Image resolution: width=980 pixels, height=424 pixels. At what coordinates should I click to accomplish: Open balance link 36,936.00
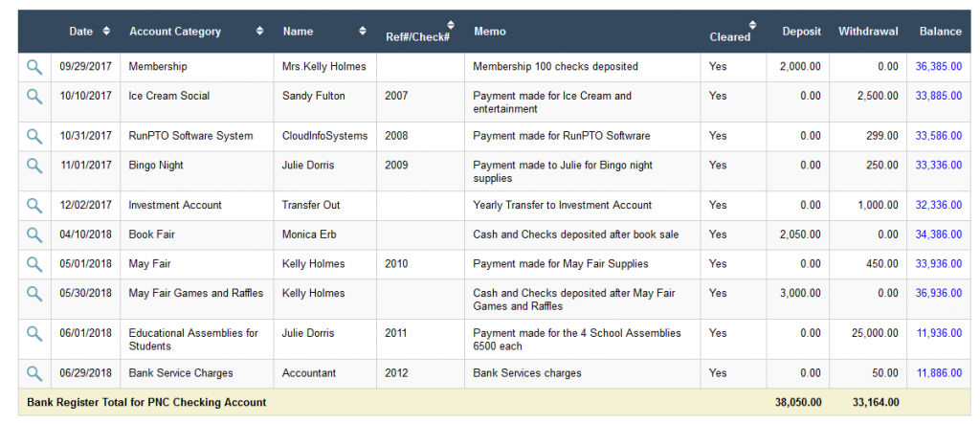(938, 293)
